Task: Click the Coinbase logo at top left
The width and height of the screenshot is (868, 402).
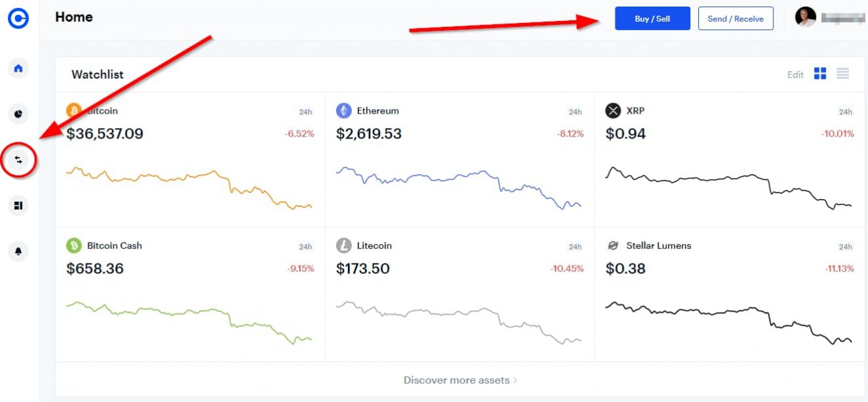Action: click(x=18, y=18)
